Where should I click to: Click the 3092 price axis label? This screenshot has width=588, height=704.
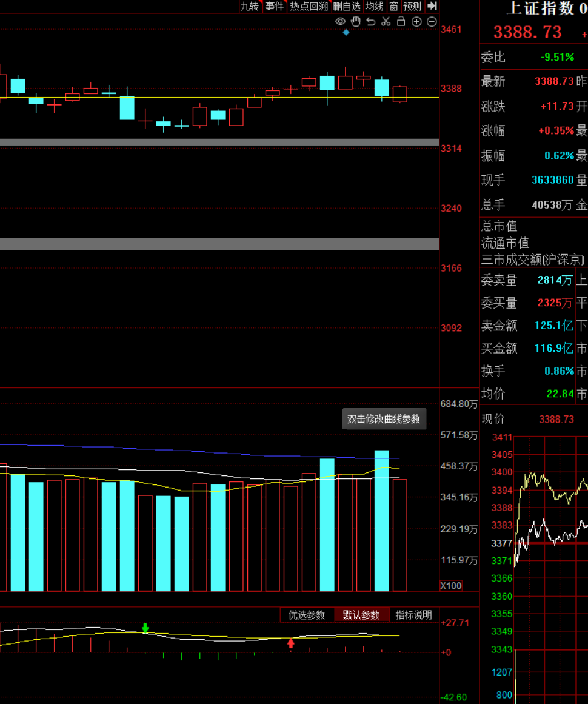451,328
